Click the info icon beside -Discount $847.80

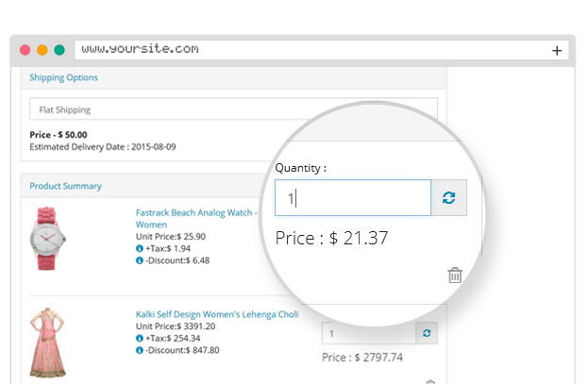point(140,350)
